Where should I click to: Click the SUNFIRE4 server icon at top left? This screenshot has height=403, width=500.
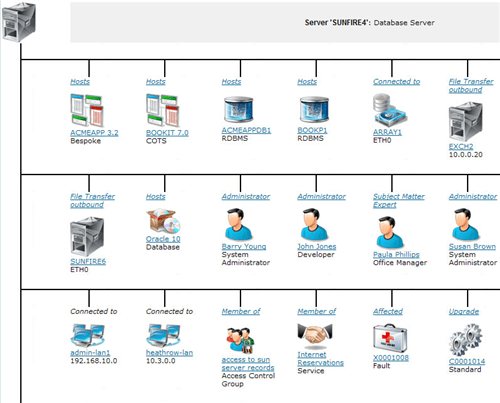tap(19, 22)
